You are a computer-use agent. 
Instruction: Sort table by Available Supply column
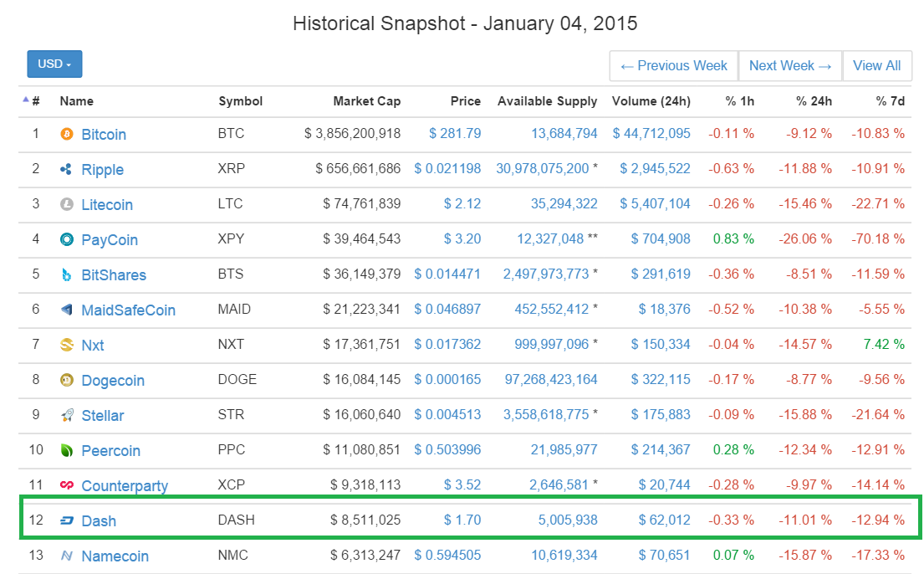[x=548, y=101]
